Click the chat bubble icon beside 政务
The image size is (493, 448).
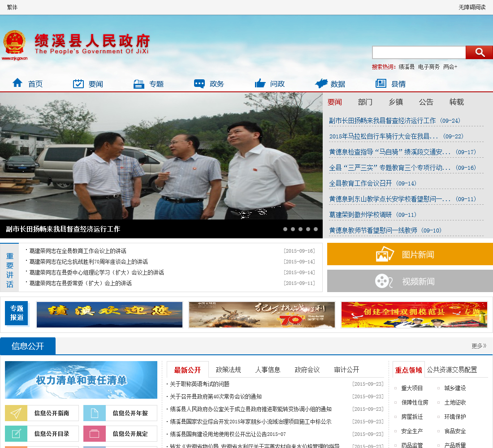[199, 84]
